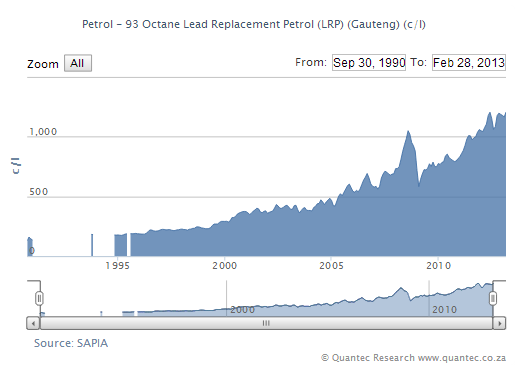Screen dimensions: 521x376
Task: Edit the To date field
Action: pyautogui.click(x=469, y=63)
